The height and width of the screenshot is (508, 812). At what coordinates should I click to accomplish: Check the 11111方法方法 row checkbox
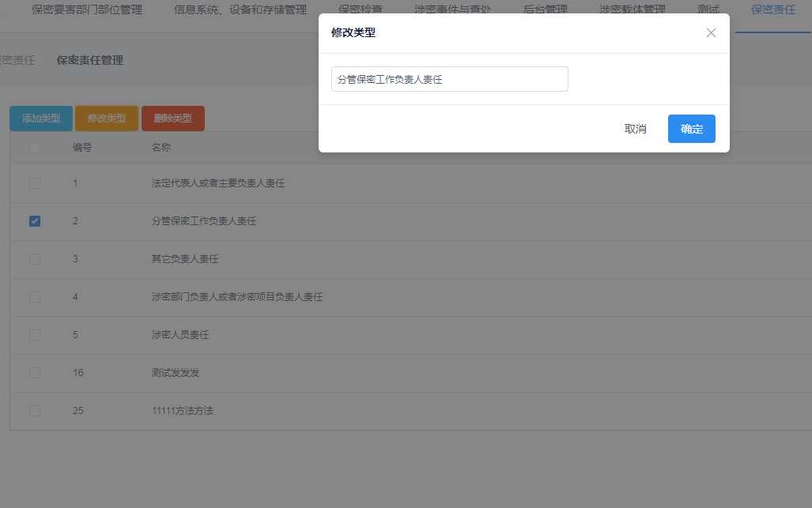pos(34,410)
